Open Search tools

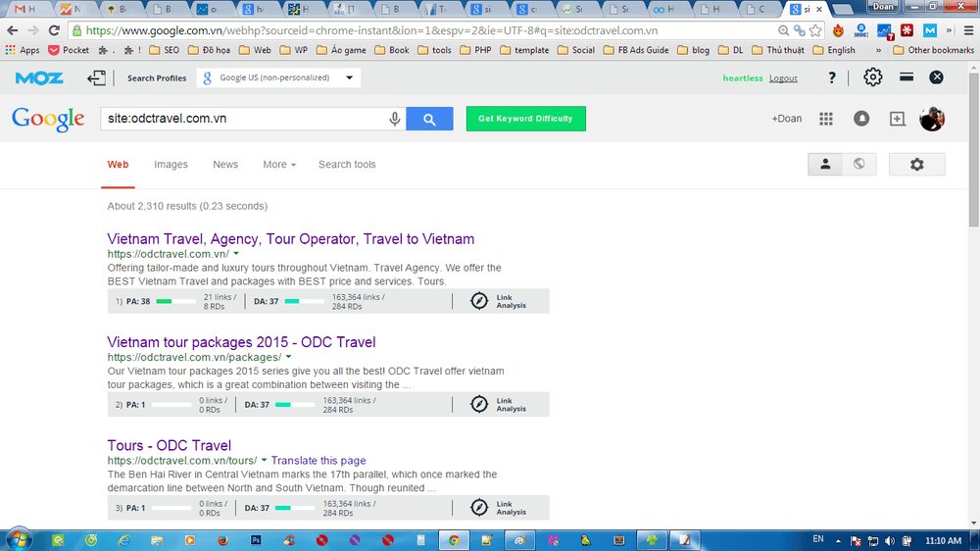coord(347,165)
